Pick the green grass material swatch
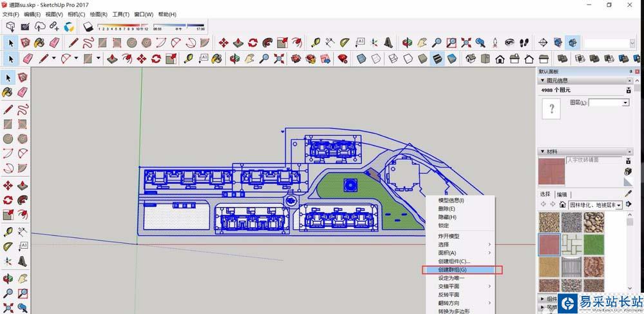Viewport: 644px width, 314px height. [x=594, y=244]
